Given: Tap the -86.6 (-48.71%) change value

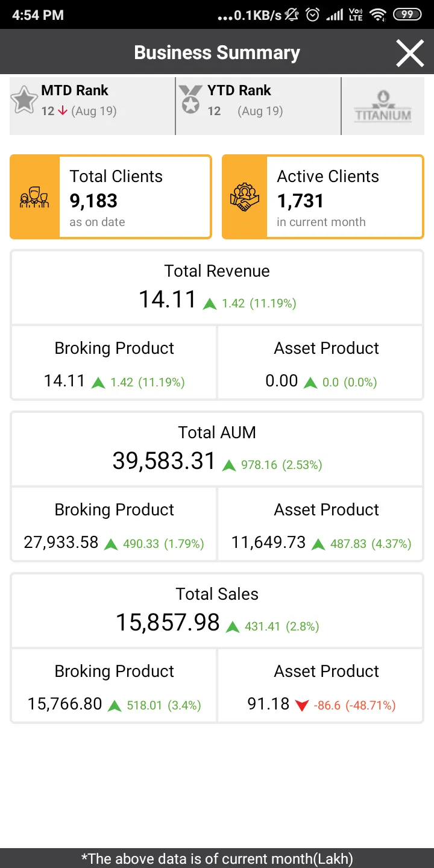Looking at the screenshot, I should tap(354, 705).
